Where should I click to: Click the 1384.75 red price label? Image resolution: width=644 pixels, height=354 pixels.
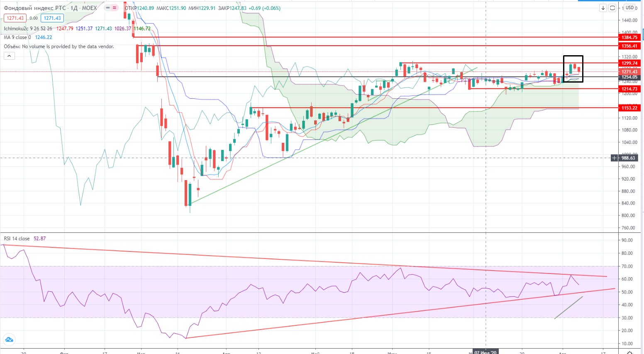tap(629, 37)
